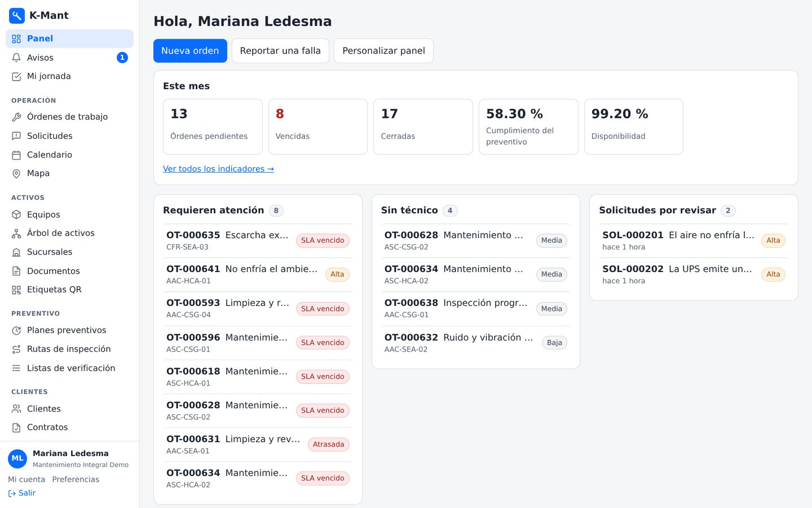Click the Cumplimiento del preventivo card
This screenshot has height=508, width=812.
(528, 126)
